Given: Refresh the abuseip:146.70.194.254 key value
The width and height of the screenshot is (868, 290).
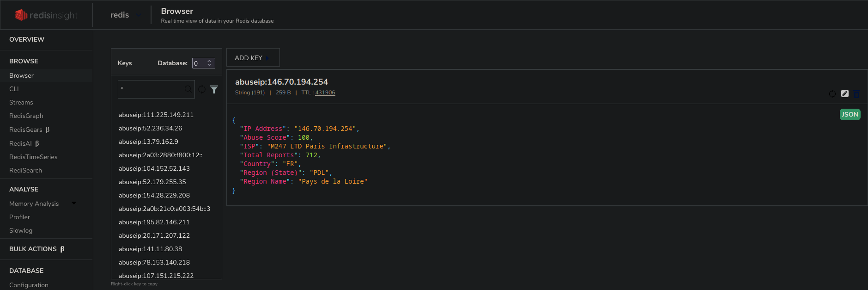Looking at the screenshot, I should point(832,94).
